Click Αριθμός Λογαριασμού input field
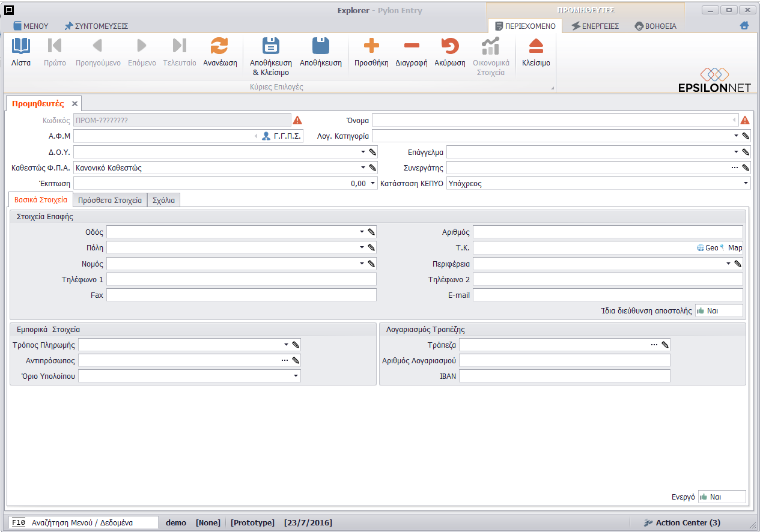The height and width of the screenshot is (532, 760). coord(564,360)
